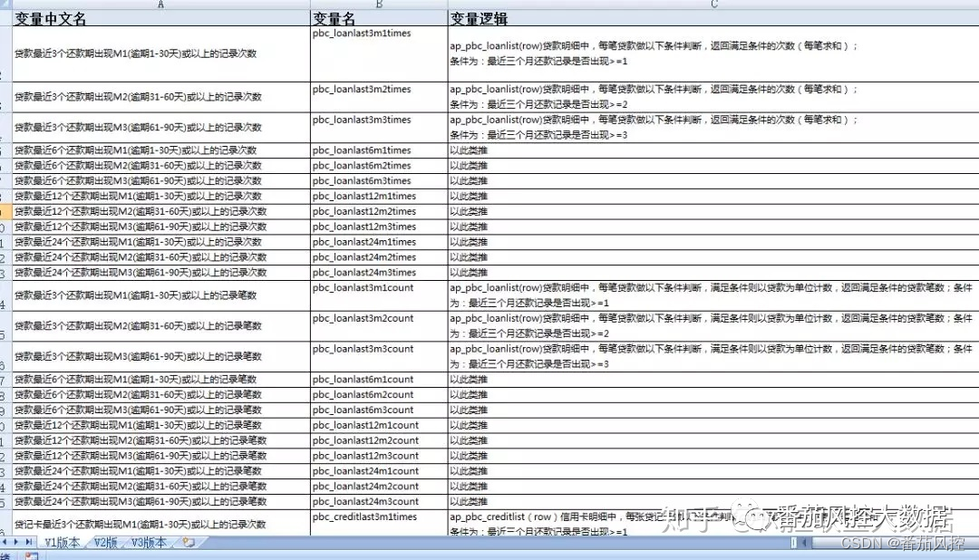Select cell pbc_loanlast24m3times
The image size is (979, 560).
379,273
